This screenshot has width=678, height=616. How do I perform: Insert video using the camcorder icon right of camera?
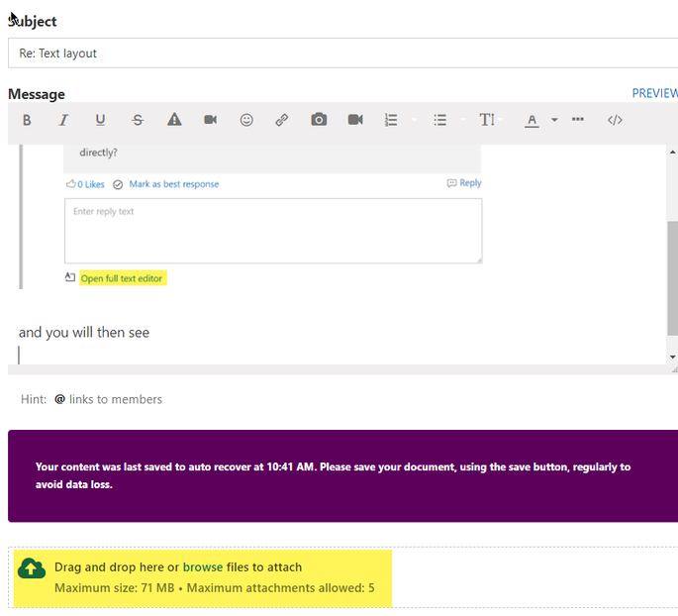tap(355, 120)
